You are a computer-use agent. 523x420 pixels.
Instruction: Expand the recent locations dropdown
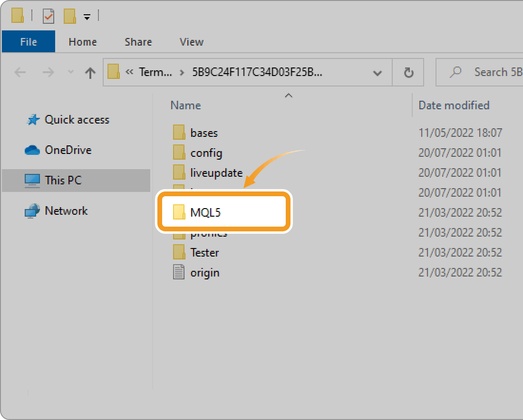pyautogui.click(x=71, y=72)
